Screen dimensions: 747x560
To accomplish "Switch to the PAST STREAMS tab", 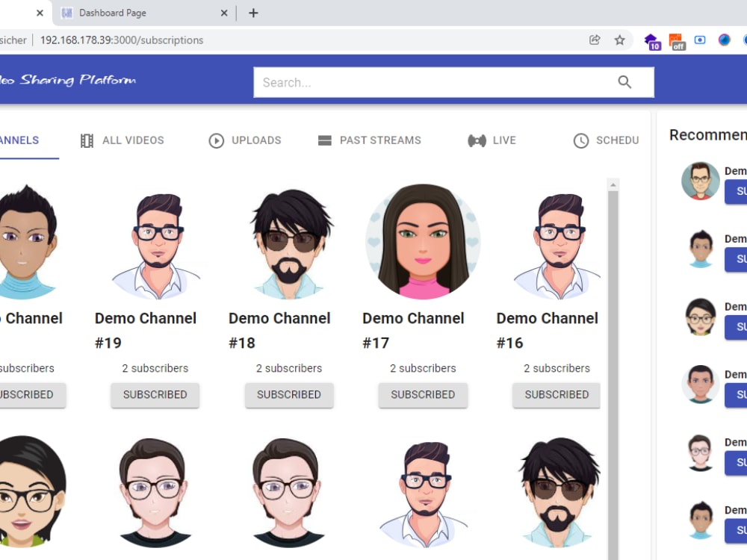I will point(370,140).
